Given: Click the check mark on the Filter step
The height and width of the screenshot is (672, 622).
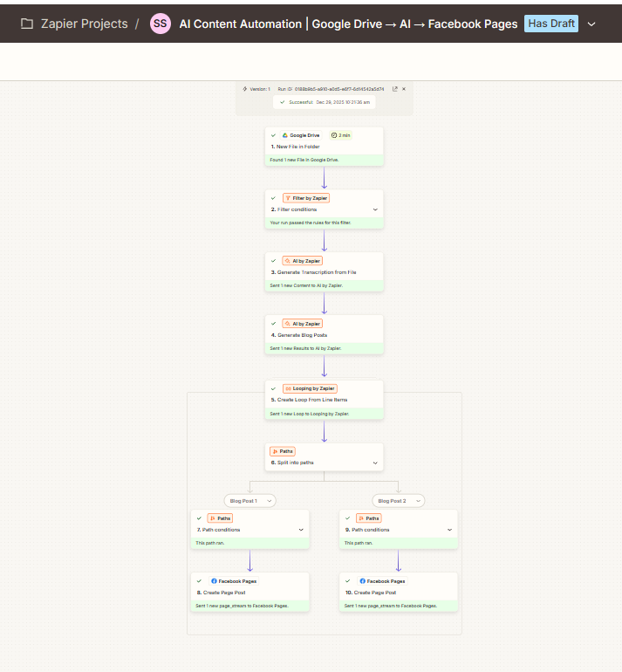Looking at the screenshot, I should [x=273, y=198].
